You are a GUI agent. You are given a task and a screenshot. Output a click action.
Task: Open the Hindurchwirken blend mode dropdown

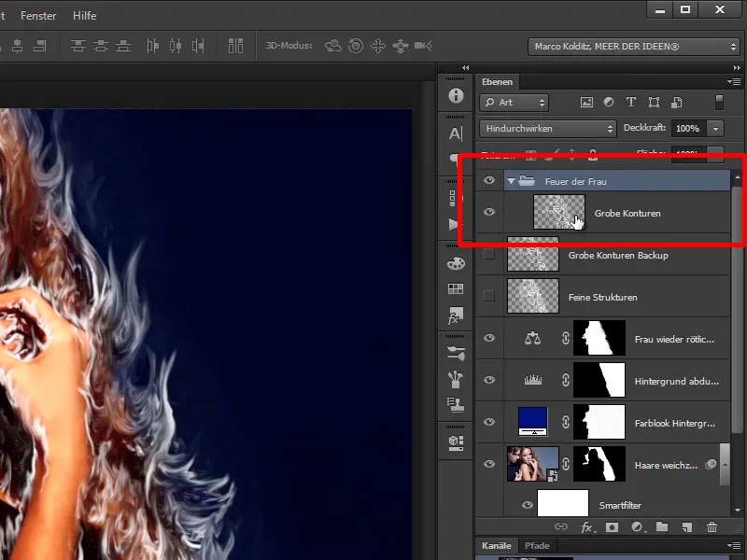547,129
